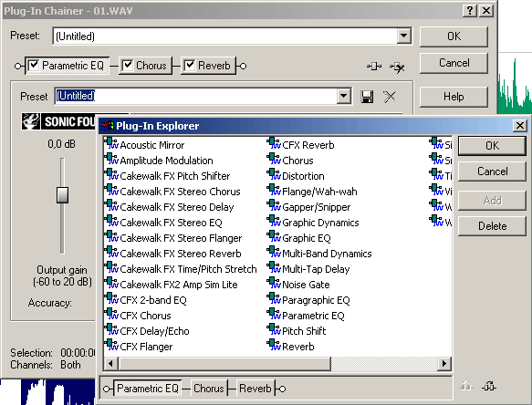Select the Flange/Wah-wah plug-in icon

click(274, 191)
